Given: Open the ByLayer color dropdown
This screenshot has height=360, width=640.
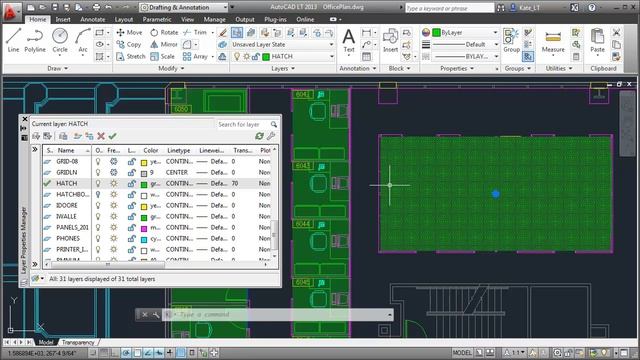Looking at the screenshot, I should pyautogui.click(x=465, y=32).
